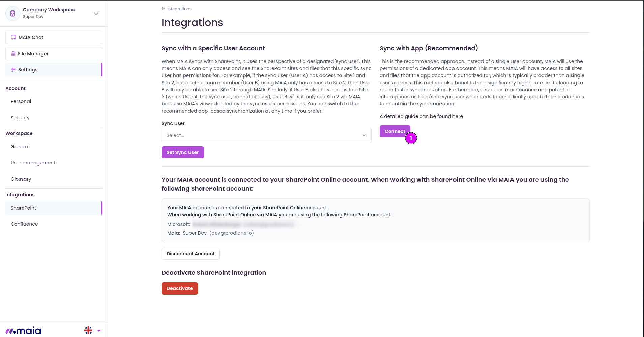This screenshot has width=644, height=337.
Task: Click the Set Sync User button
Action: [x=183, y=152]
